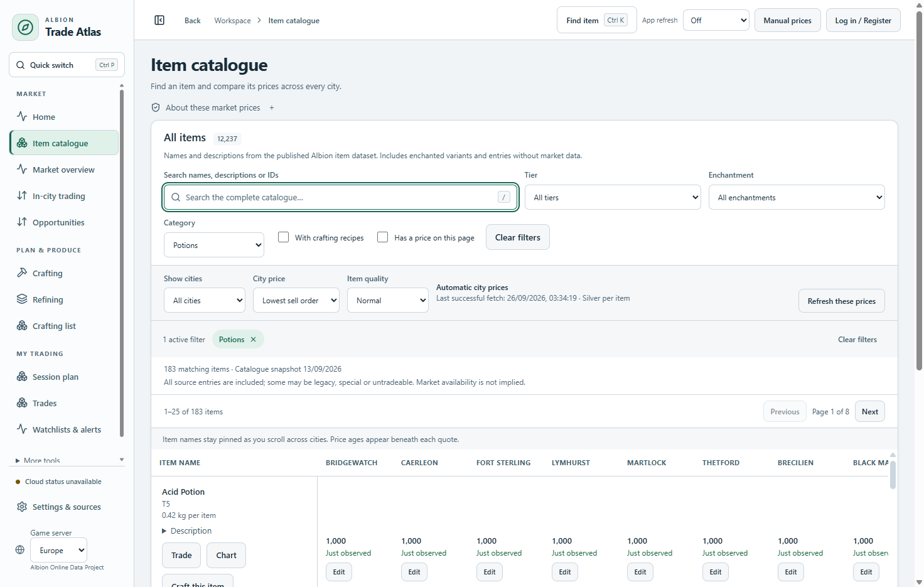This screenshot has height=587, width=924.
Task: Click the price table vertical scrollbar
Action: click(x=893, y=474)
